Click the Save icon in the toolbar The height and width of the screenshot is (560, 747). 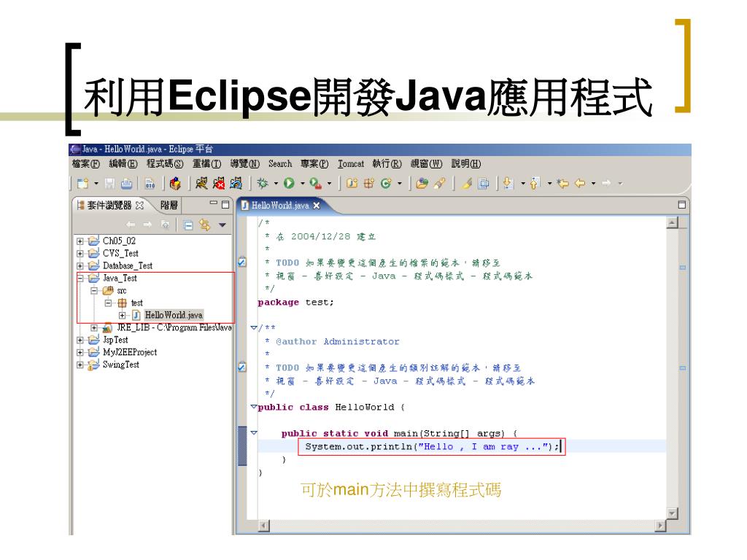(x=110, y=183)
